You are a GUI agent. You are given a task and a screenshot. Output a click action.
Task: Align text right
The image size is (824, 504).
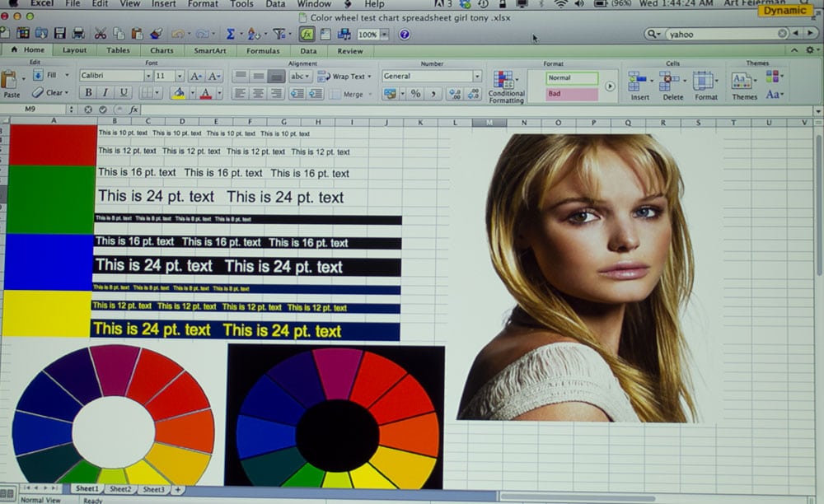tap(276, 93)
